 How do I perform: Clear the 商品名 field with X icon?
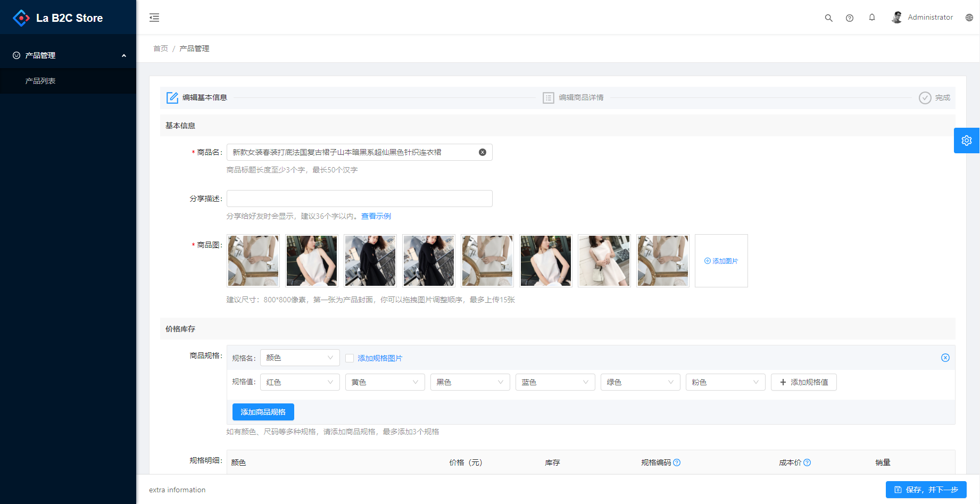[483, 152]
